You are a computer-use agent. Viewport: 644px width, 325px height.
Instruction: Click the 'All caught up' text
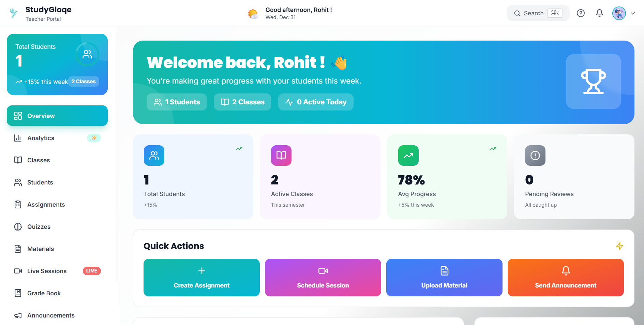[x=541, y=205]
